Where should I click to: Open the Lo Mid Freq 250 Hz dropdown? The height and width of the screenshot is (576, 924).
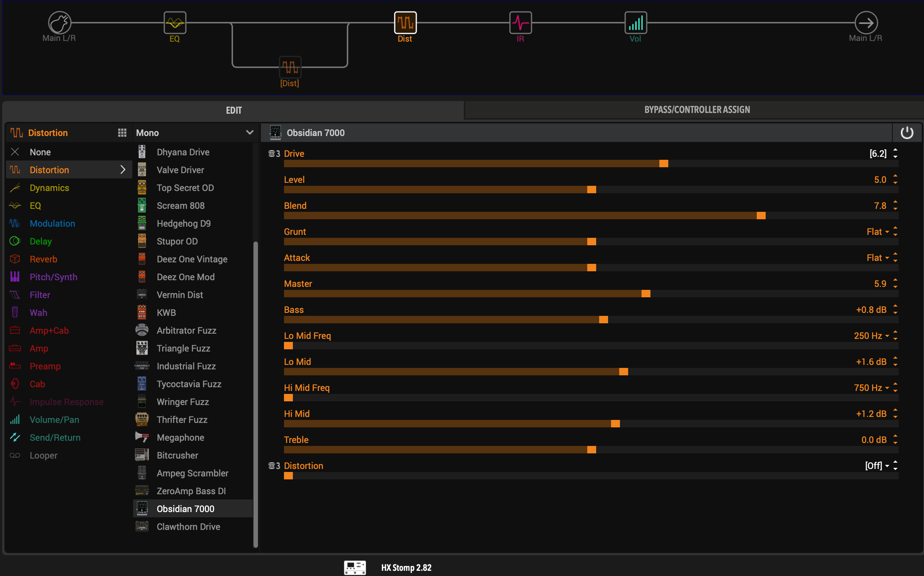[872, 336]
